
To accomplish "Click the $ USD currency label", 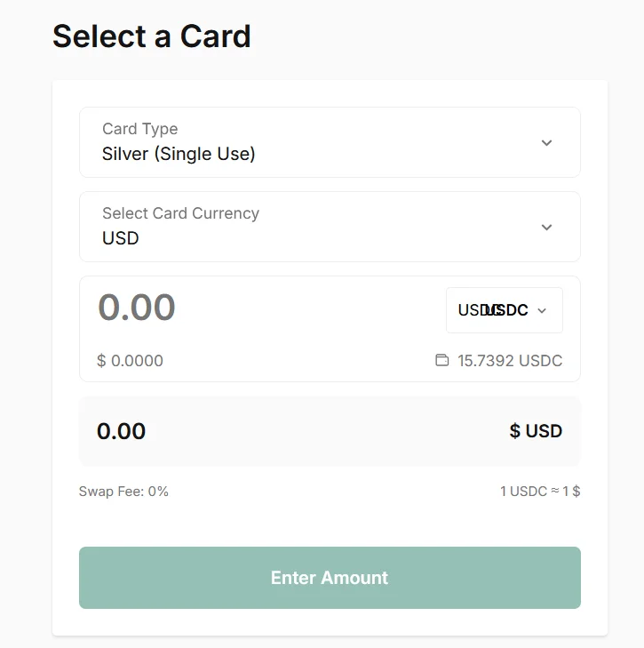I will tap(536, 431).
